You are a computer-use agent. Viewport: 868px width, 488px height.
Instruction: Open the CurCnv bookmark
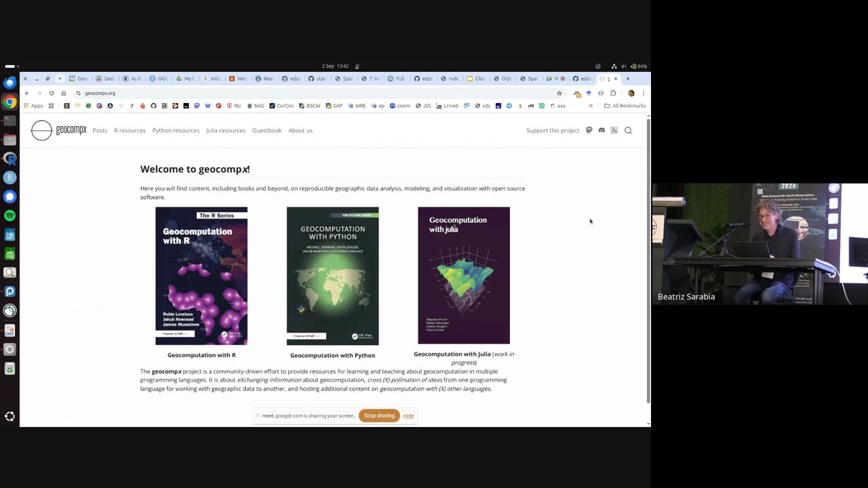[x=281, y=106]
